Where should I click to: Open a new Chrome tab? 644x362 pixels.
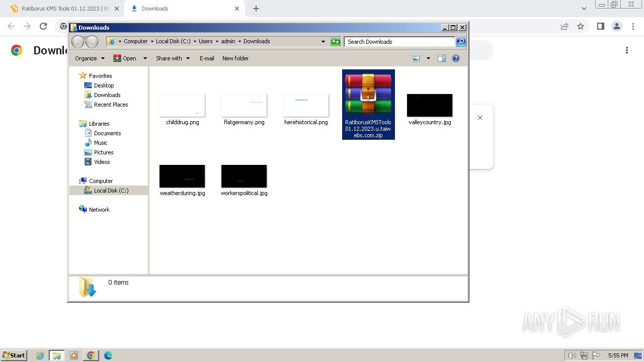pos(256,9)
